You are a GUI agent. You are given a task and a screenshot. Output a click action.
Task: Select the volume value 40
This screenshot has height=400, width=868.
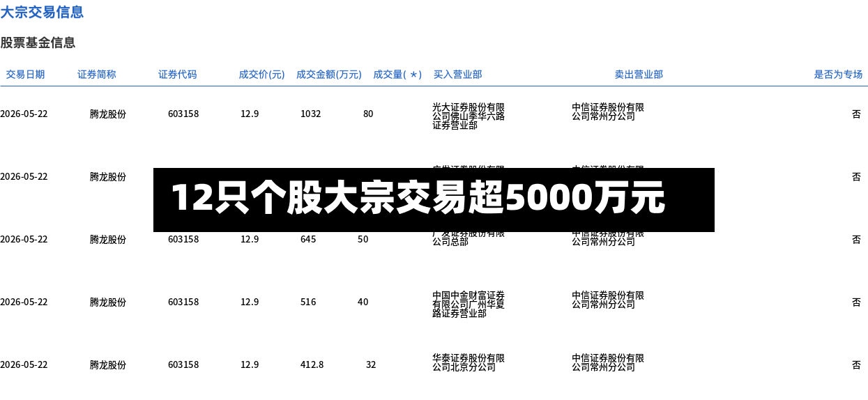tap(363, 302)
